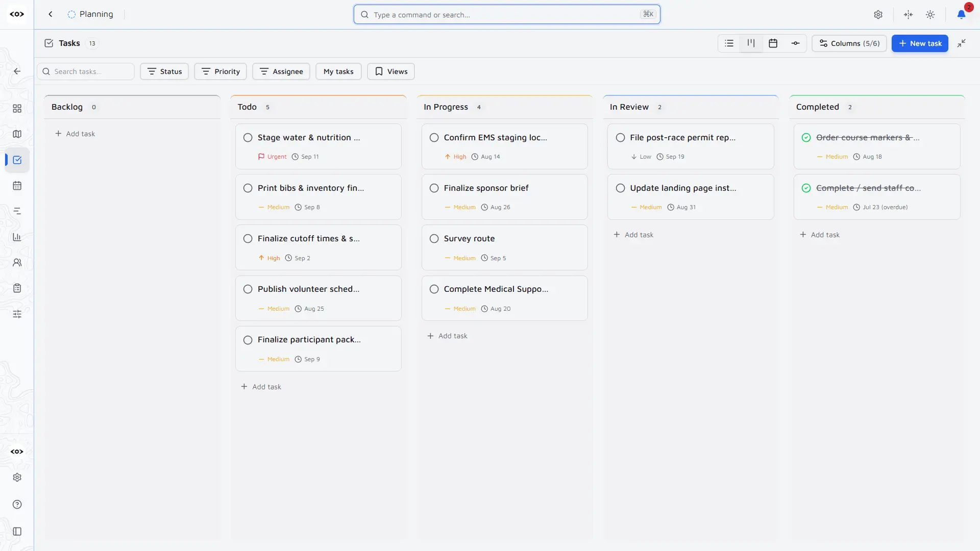Mark 'Finalize cutoff times' task complete
The image size is (980, 551).
[248, 239]
